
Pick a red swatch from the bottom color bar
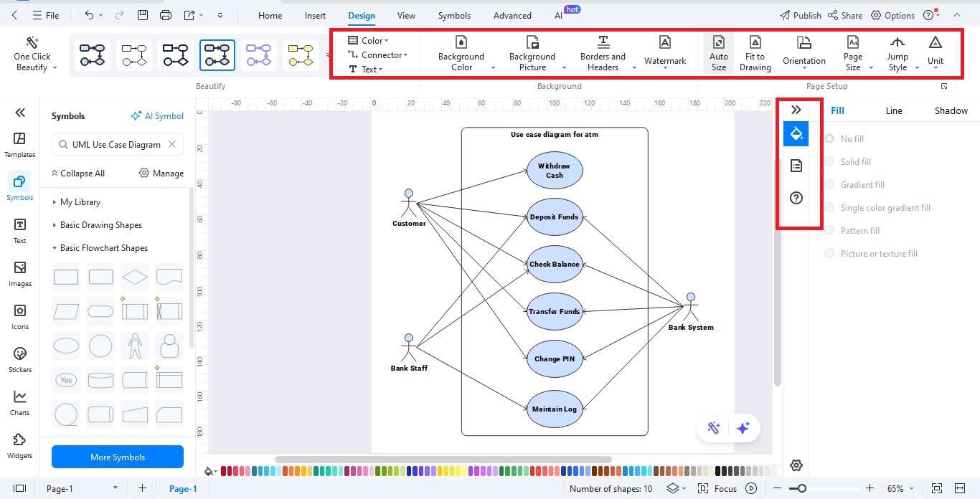pyautogui.click(x=225, y=471)
